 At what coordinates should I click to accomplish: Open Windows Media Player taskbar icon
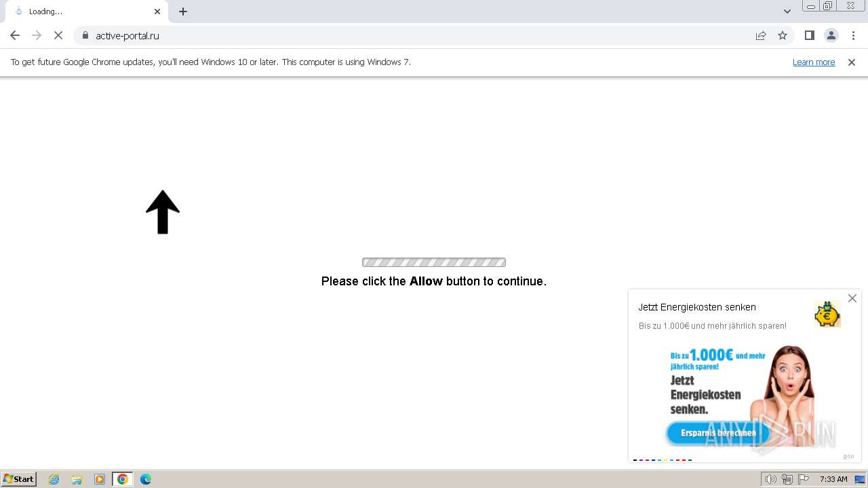pyautogui.click(x=100, y=479)
